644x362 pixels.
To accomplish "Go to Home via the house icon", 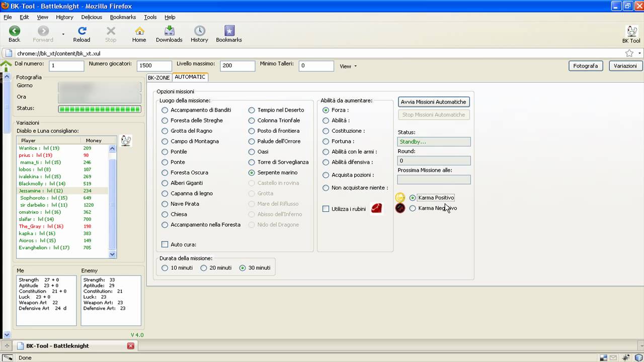I will [x=139, y=31].
